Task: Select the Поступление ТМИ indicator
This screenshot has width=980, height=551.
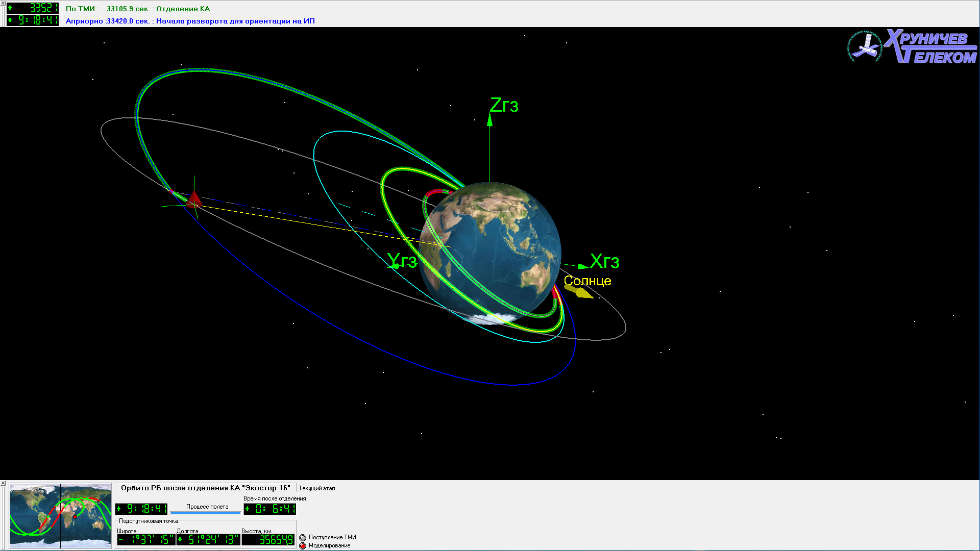Action: pos(303,537)
